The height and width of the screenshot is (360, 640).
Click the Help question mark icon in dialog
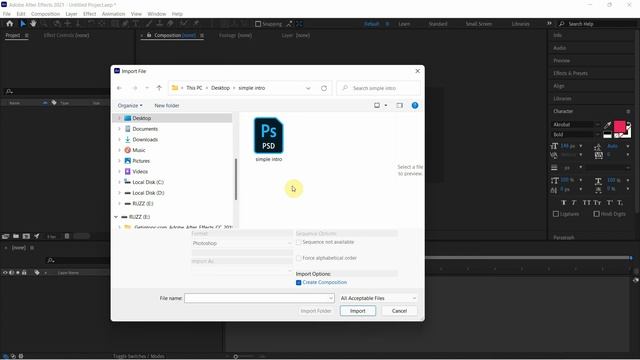tap(415, 105)
